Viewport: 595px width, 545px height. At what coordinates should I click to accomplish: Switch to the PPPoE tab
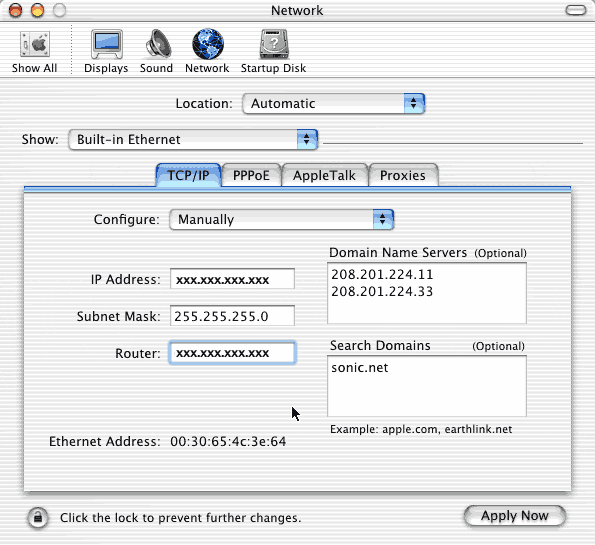(251, 175)
